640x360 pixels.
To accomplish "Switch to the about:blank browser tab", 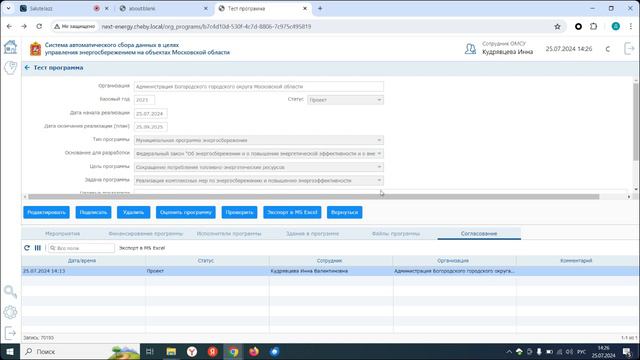I will 163,8.
